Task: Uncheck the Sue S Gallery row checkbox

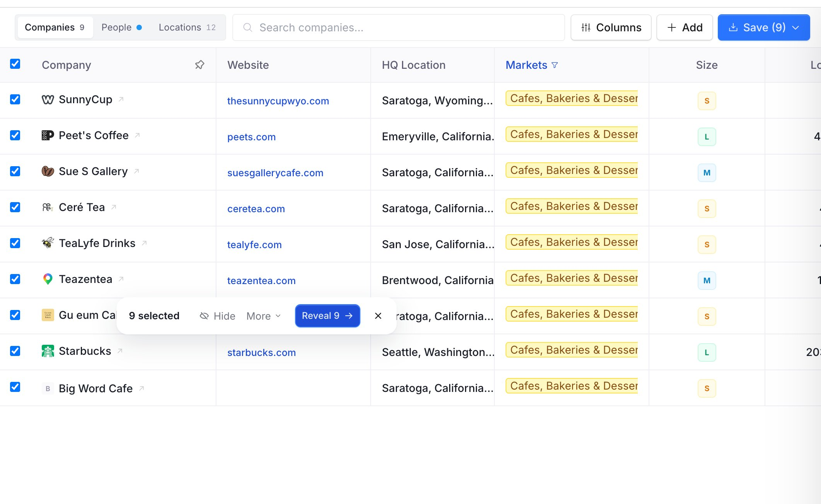Action: tap(15, 171)
